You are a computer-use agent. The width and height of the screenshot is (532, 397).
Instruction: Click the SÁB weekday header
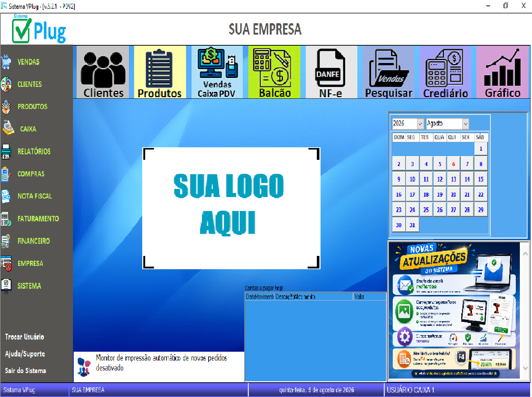pyautogui.click(x=480, y=137)
